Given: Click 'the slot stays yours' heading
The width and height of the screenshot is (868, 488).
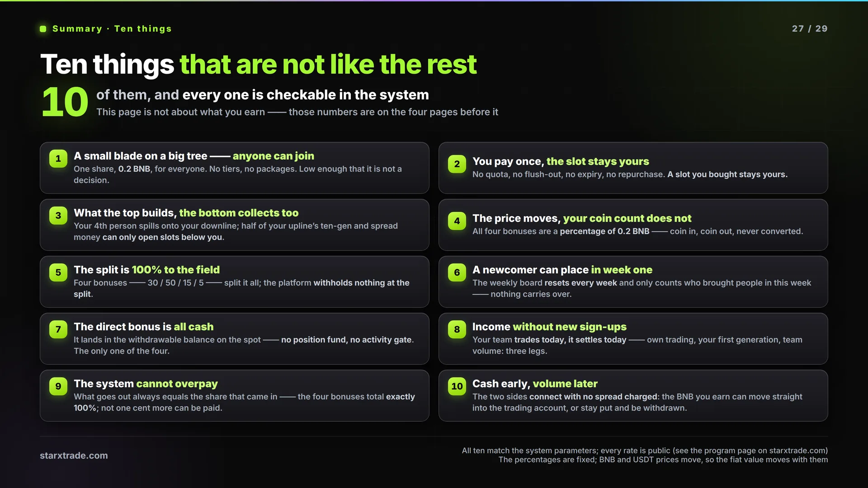Looking at the screenshot, I should click(x=598, y=161).
